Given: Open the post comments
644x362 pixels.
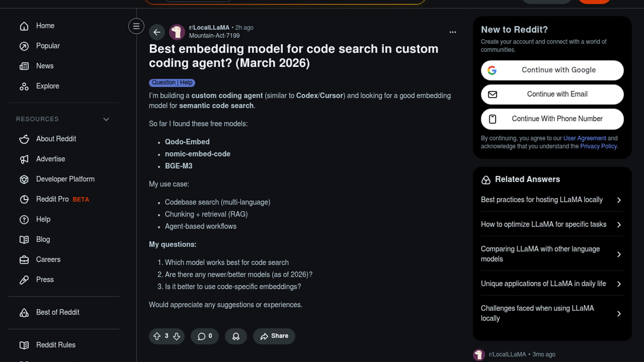Looking at the screenshot, I should (205, 336).
